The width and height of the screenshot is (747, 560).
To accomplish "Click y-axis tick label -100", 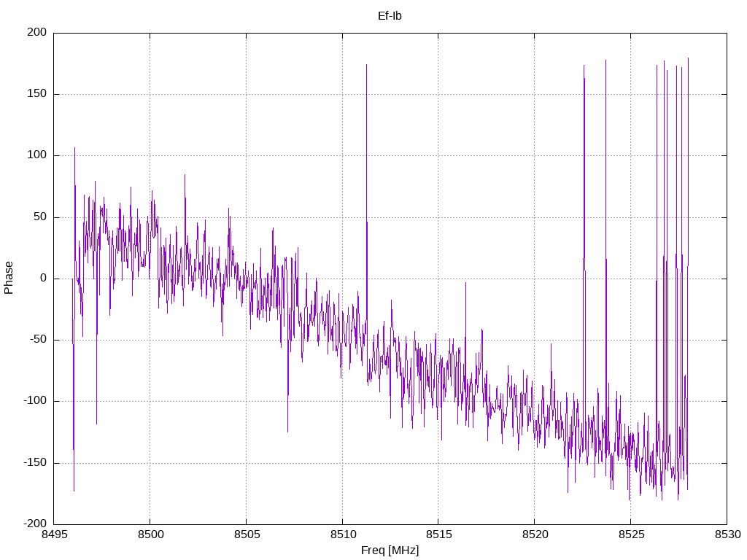I will click(35, 401).
